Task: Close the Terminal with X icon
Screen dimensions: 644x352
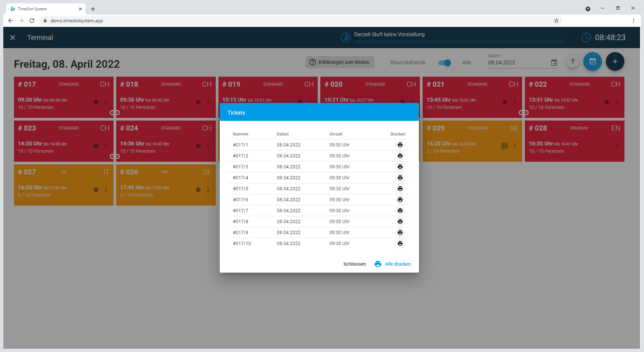Action: click(13, 38)
